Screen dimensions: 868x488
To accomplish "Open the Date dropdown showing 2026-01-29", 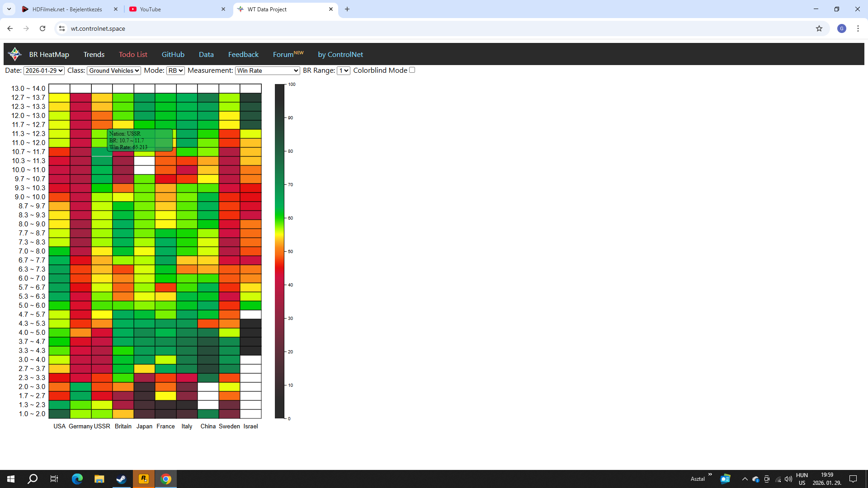I will 44,70.
